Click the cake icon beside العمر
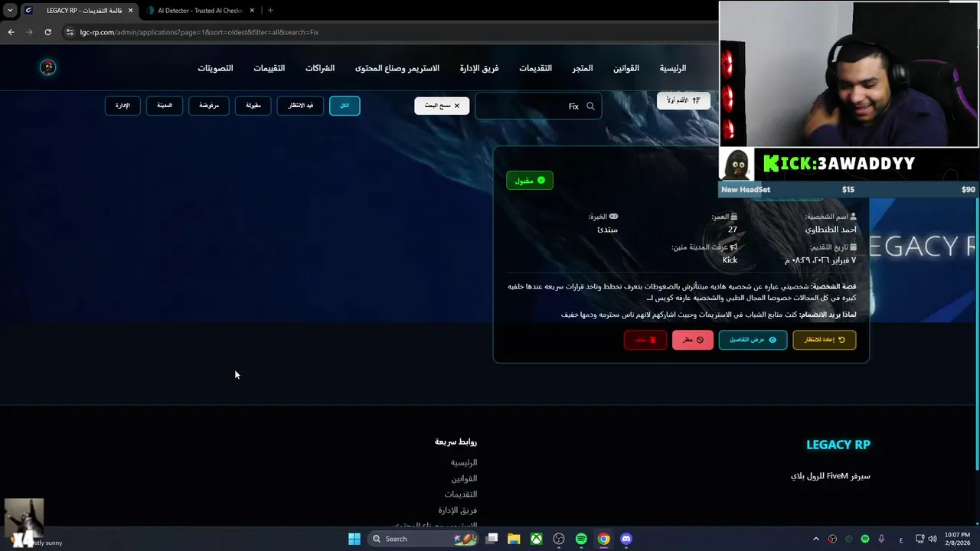Image resolution: width=980 pixels, height=551 pixels. point(733,217)
